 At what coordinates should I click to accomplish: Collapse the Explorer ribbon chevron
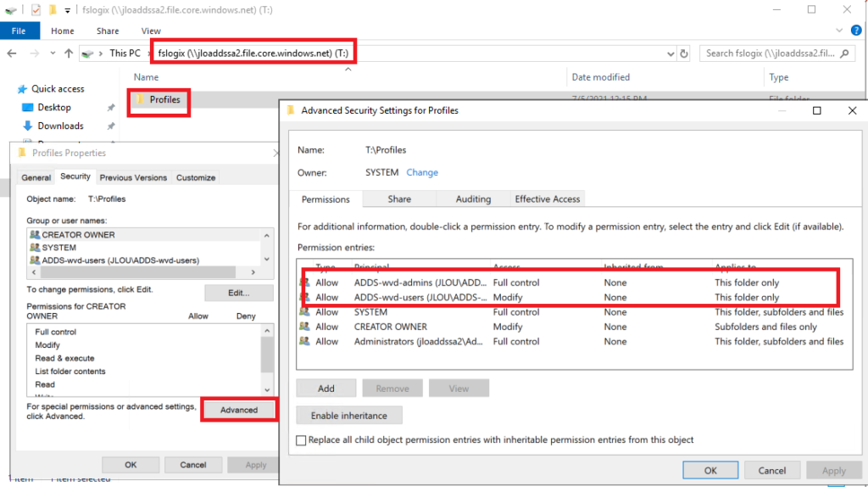839,31
